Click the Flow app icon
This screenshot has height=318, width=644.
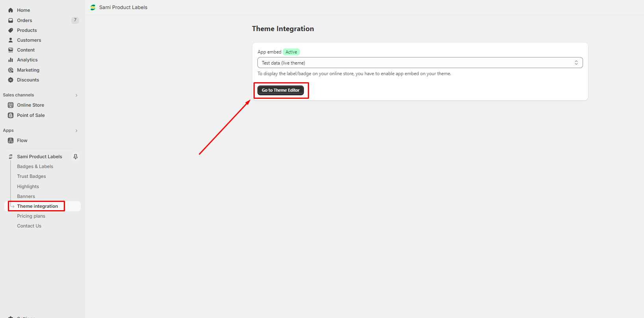(x=11, y=141)
